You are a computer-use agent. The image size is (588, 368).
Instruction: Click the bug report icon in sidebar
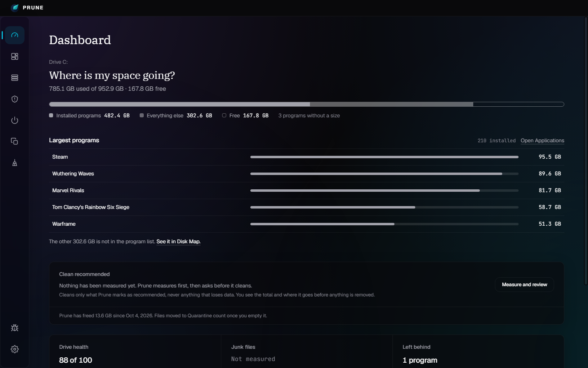pyautogui.click(x=15, y=328)
